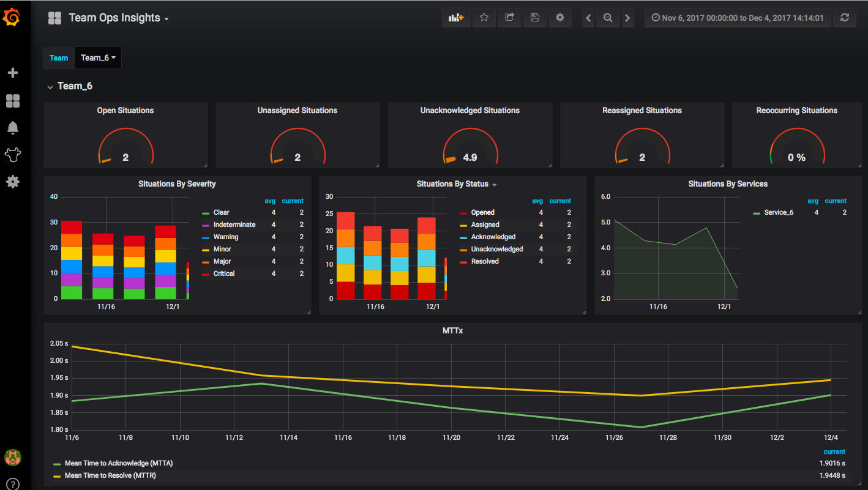Click the Unacknowledged Situations panel title
Screen dimensions: 868x490
470,111
